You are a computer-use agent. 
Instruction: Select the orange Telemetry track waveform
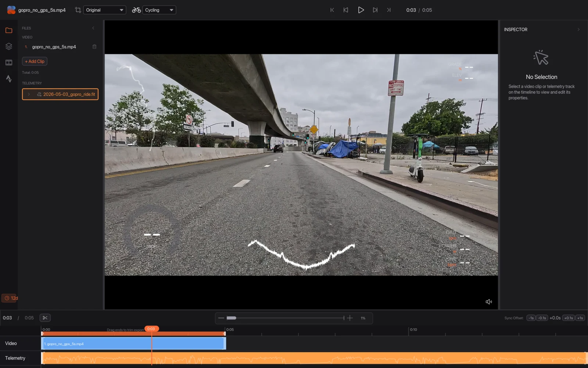[314, 358]
